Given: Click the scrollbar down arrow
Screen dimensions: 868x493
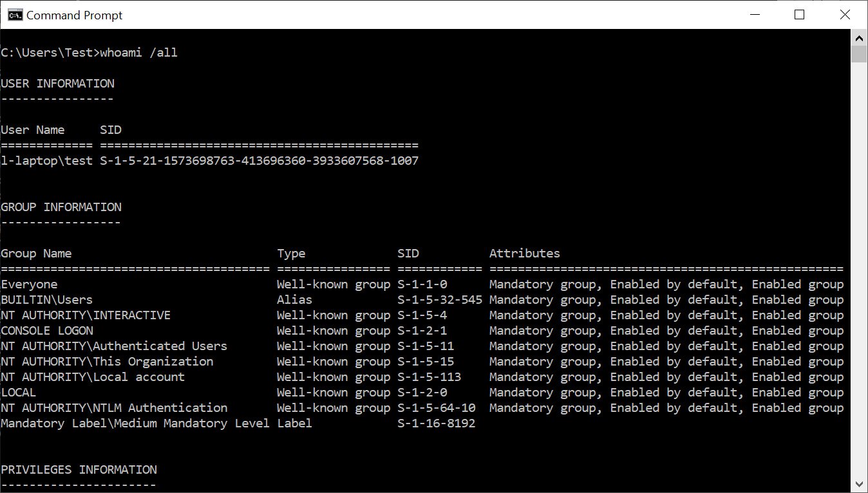Looking at the screenshot, I should (859, 483).
